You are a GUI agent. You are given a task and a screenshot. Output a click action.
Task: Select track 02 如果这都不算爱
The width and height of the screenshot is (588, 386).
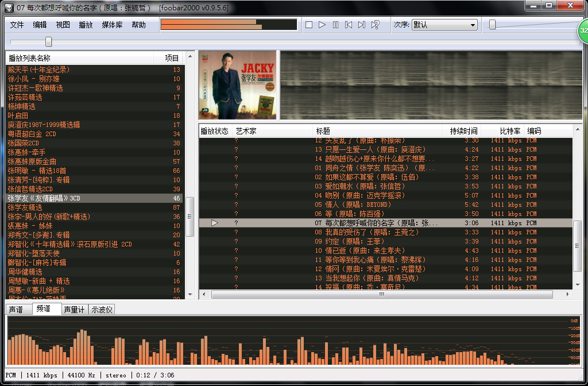click(x=385, y=177)
